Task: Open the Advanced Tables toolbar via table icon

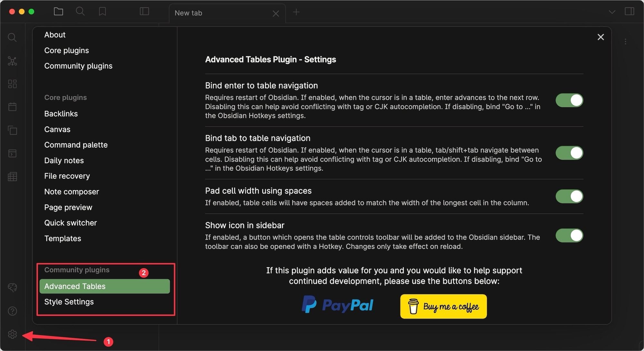Action: coord(12,176)
